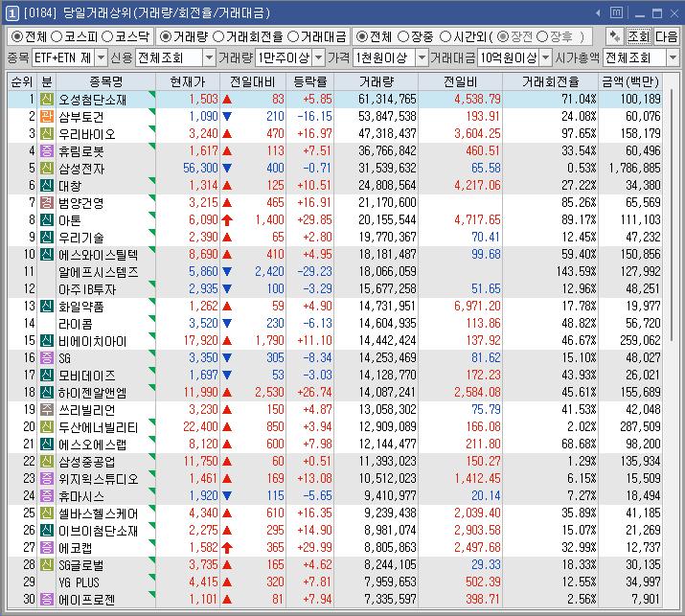
Task: Click the 증 badge next to 에이프로젠
Action: point(47,600)
